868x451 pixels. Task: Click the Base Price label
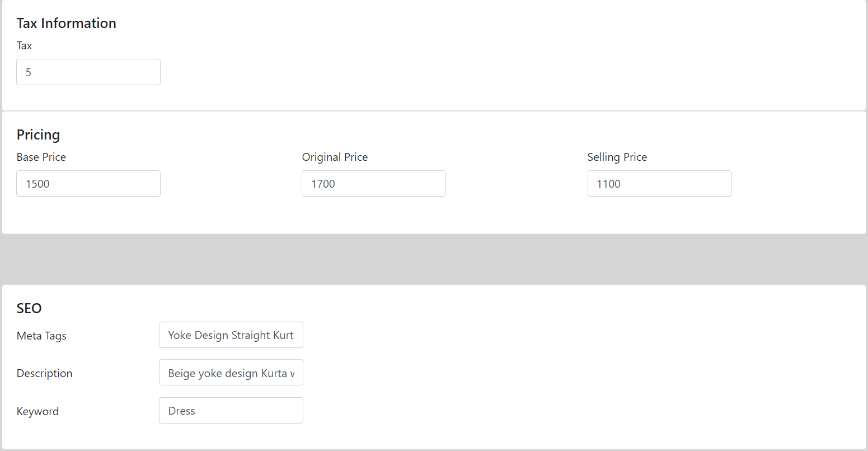click(x=41, y=157)
